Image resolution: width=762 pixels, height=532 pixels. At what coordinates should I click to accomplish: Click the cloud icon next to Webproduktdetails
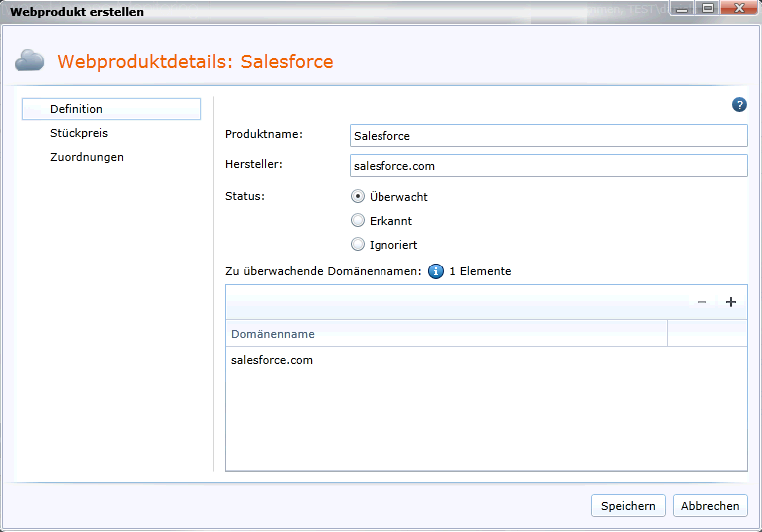tap(30, 61)
